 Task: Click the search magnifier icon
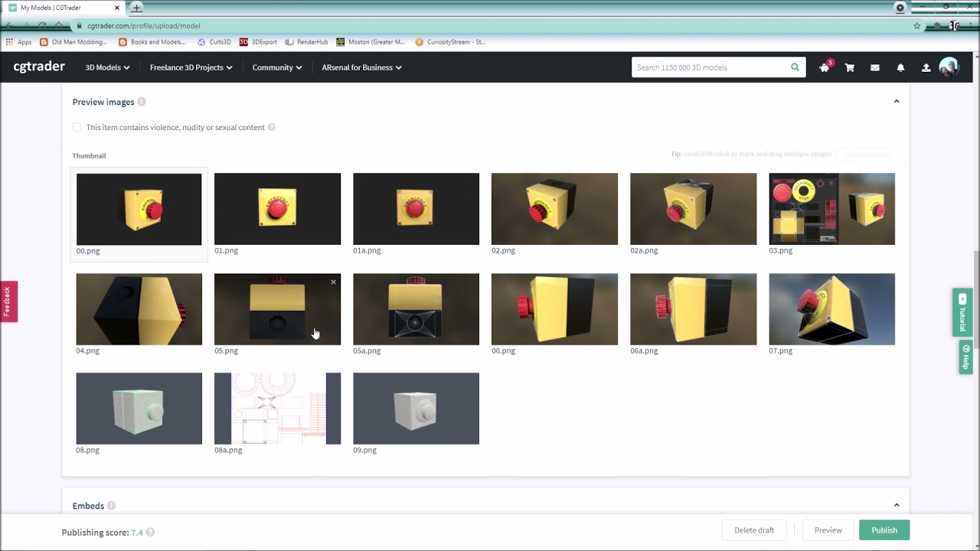[x=795, y=67]
